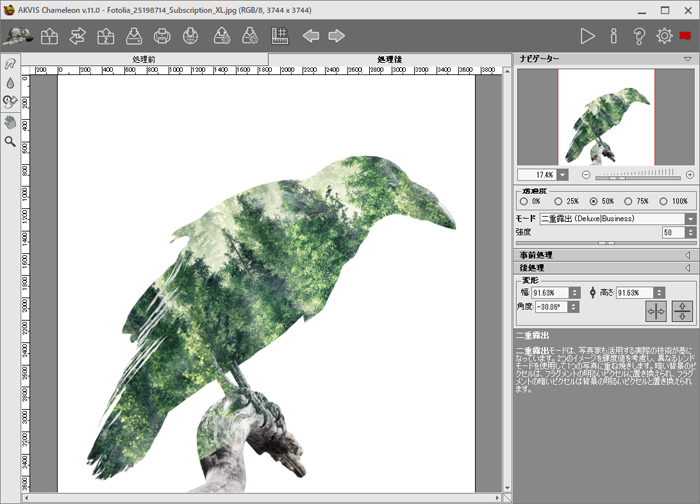
Task: Select the 0% opacity radio button
Action: (524, 201)
